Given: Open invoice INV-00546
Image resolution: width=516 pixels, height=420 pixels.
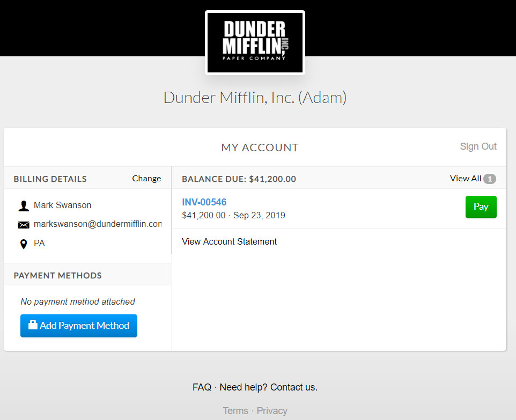Looking at the screenshot, I should point(204,202).
